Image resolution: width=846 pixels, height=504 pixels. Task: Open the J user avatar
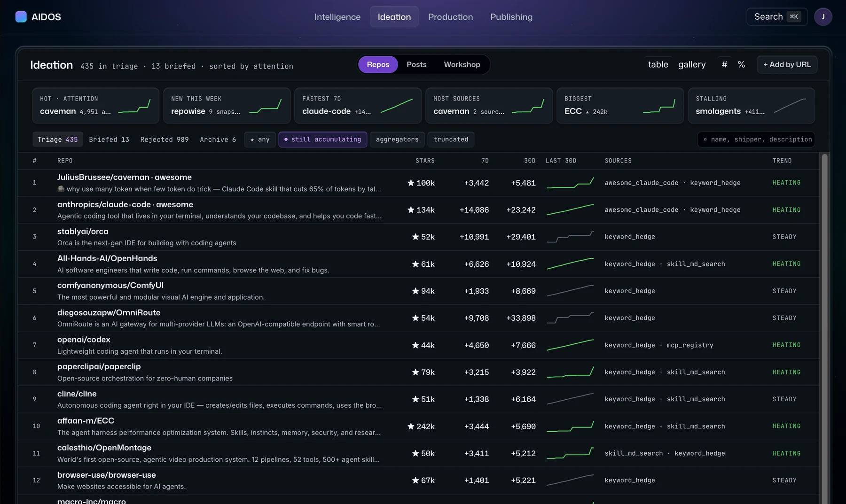point(823,17)
